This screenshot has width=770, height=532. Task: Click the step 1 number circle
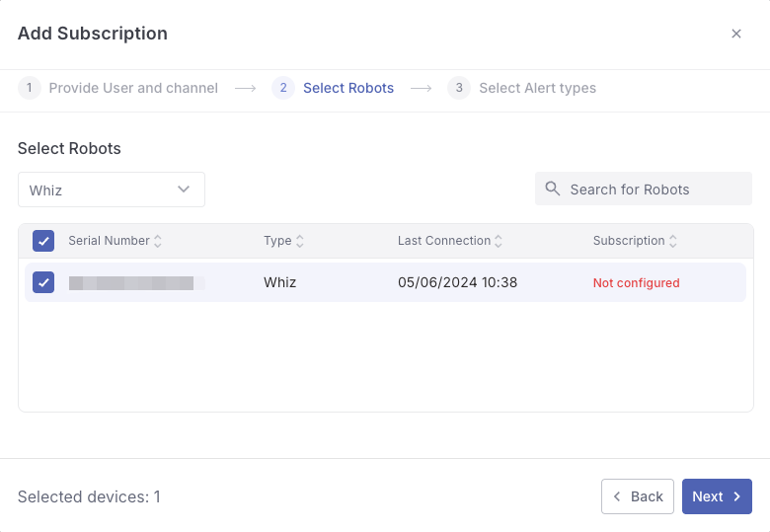click(30, 88)
